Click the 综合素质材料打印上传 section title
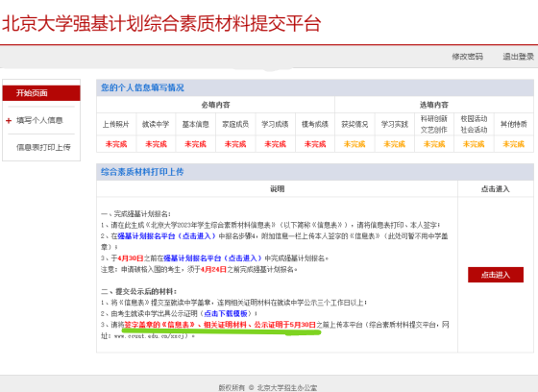 coord(142,172)
